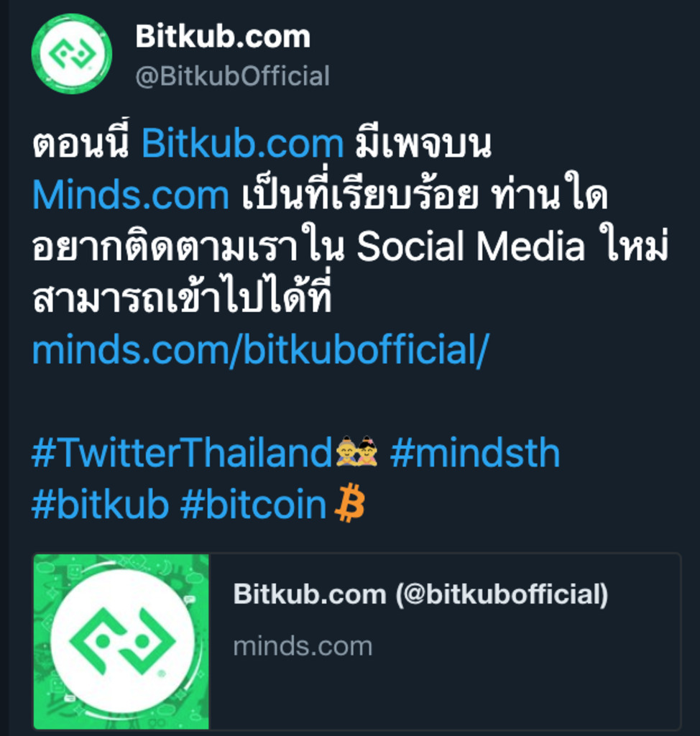Open the #mindsth hashtag
The width and height of the screenshot is (700, 736).
[474, 454]
